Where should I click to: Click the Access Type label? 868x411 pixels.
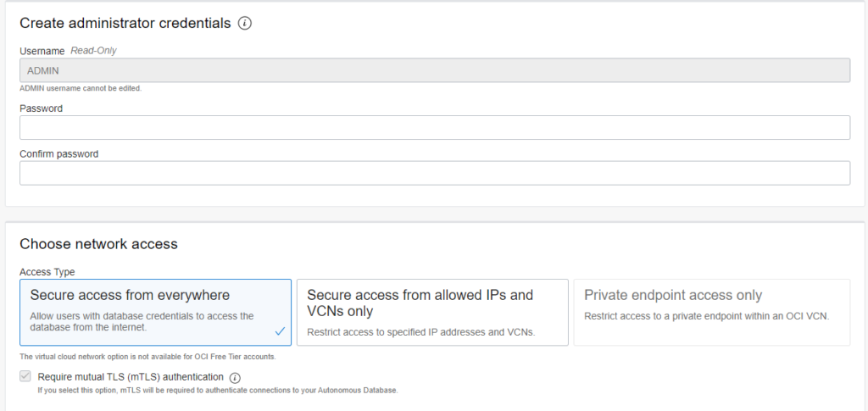coord(47,272)
